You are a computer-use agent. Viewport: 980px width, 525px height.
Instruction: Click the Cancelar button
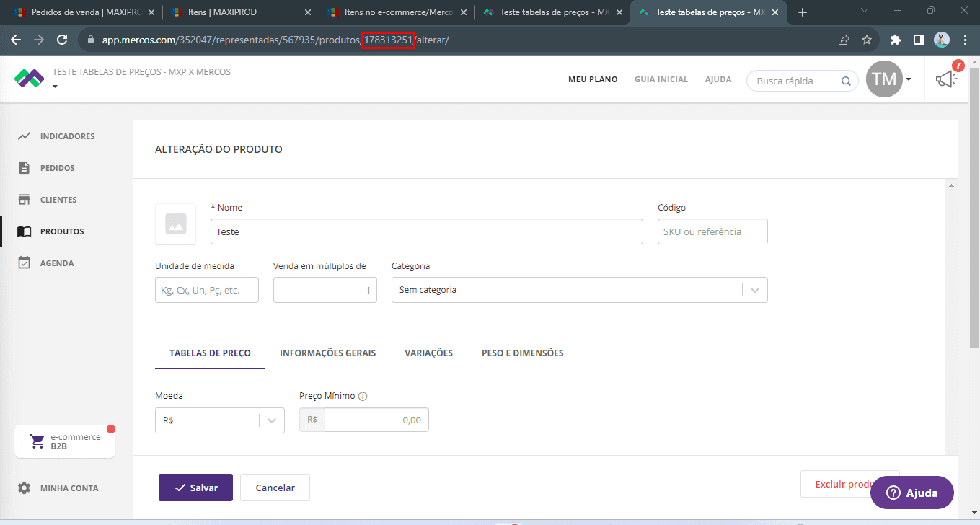pyautogui.click(x=275, y=487)
